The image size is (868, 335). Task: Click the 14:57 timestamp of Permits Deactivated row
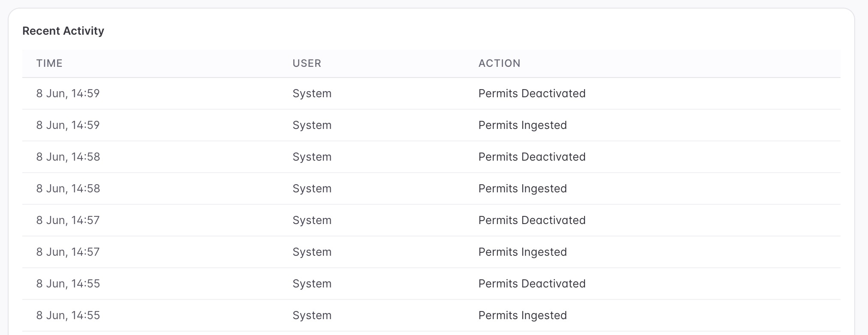point(68,220)
